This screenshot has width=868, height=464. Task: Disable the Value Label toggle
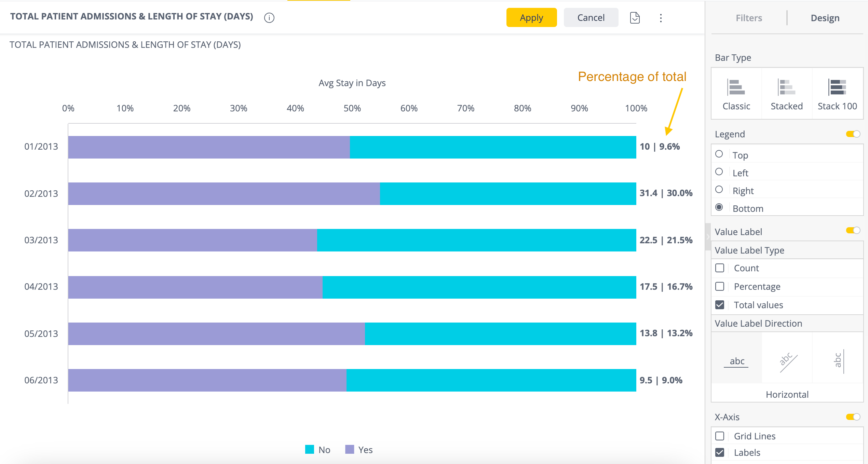point(853,231)
